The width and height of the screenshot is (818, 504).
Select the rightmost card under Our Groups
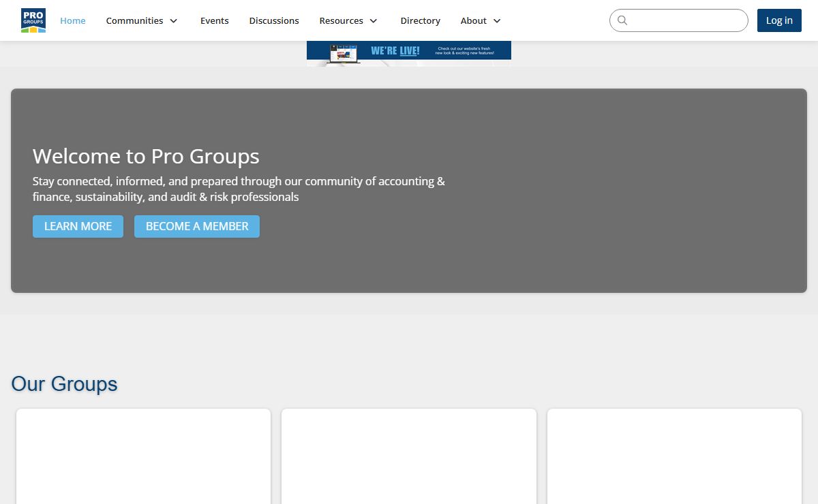674,456
